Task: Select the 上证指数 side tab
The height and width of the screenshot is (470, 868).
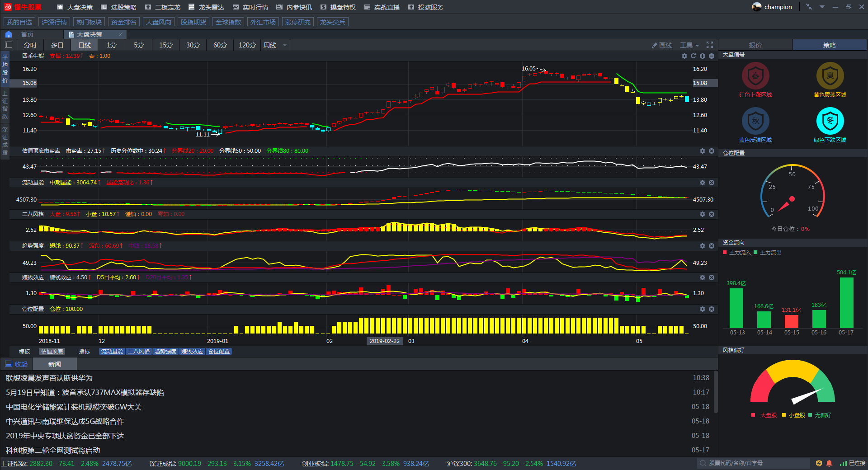Action: [5, 104]
